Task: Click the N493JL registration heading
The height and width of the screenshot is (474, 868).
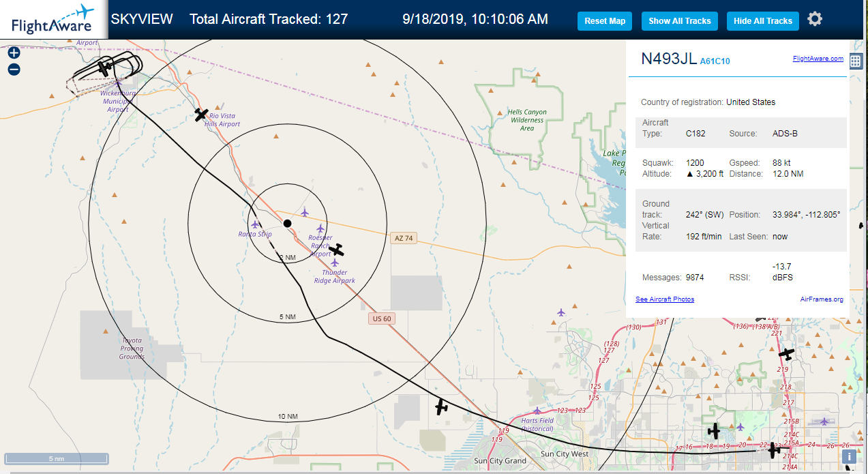Action: point(669,59)
